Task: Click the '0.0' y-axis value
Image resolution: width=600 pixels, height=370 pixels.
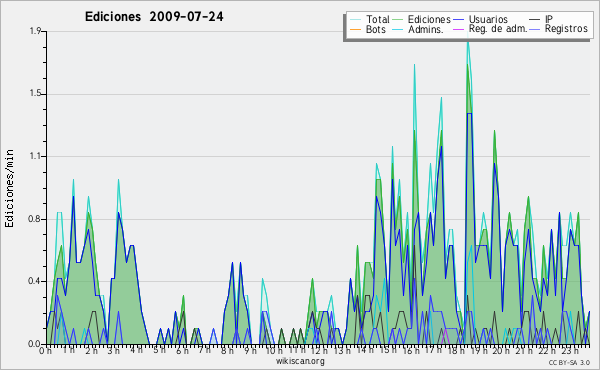Action: click(x=35, y=344)
